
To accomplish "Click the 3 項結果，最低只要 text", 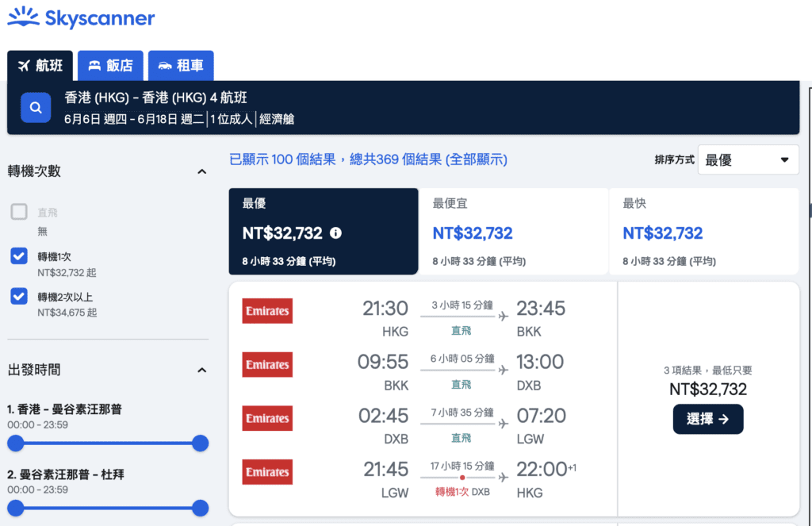I will point(708,370).
